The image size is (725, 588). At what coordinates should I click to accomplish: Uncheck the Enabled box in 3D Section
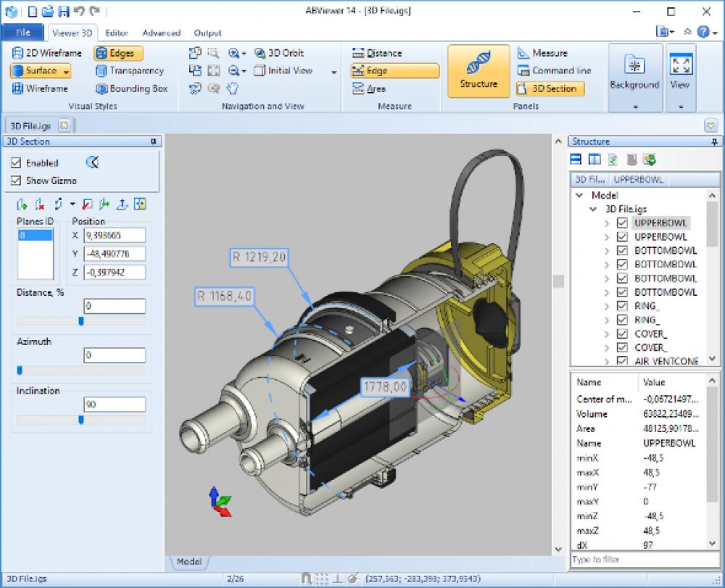(17, 162)
